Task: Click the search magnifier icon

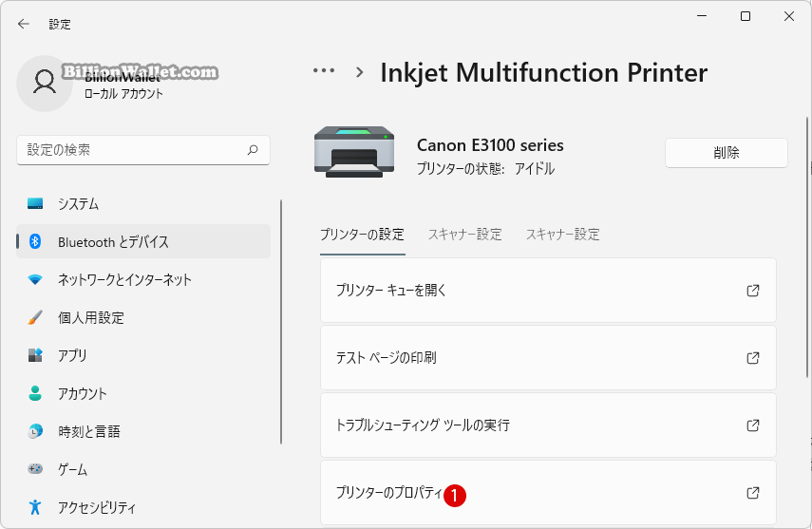Action: (x=253, y=150)
